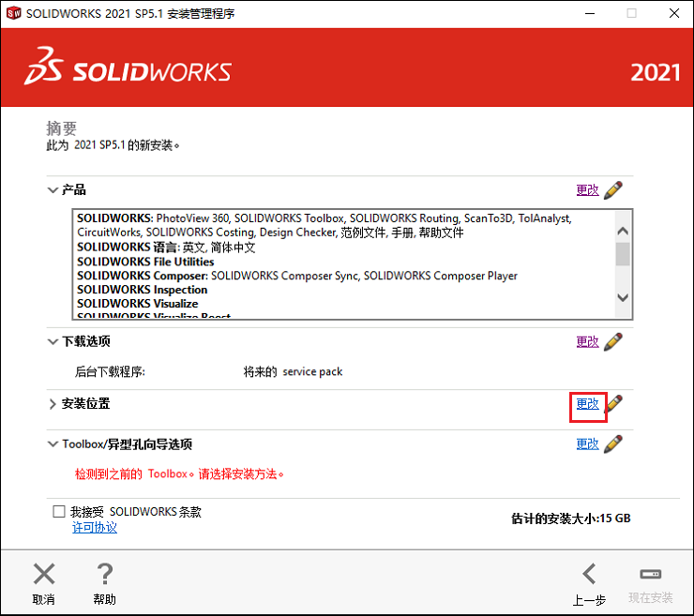
Task: Click the product list scroll down arrow
Action: 623,297
